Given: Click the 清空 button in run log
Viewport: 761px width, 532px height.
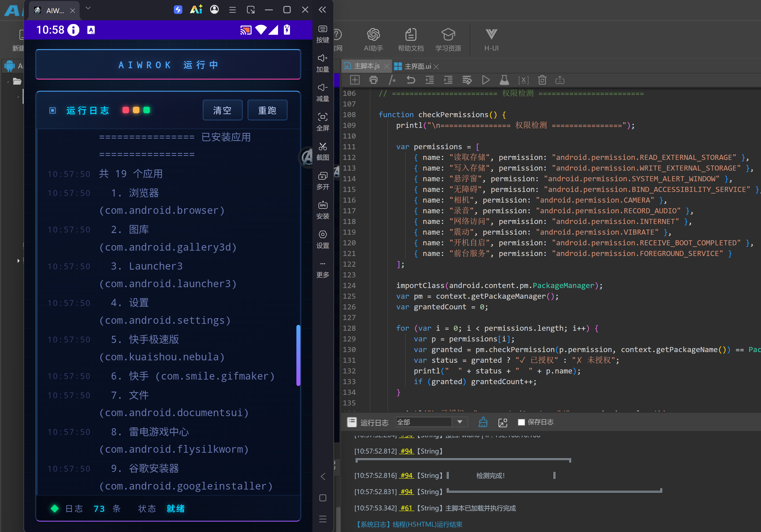Looking at the screenshot, I should [222, 110].
